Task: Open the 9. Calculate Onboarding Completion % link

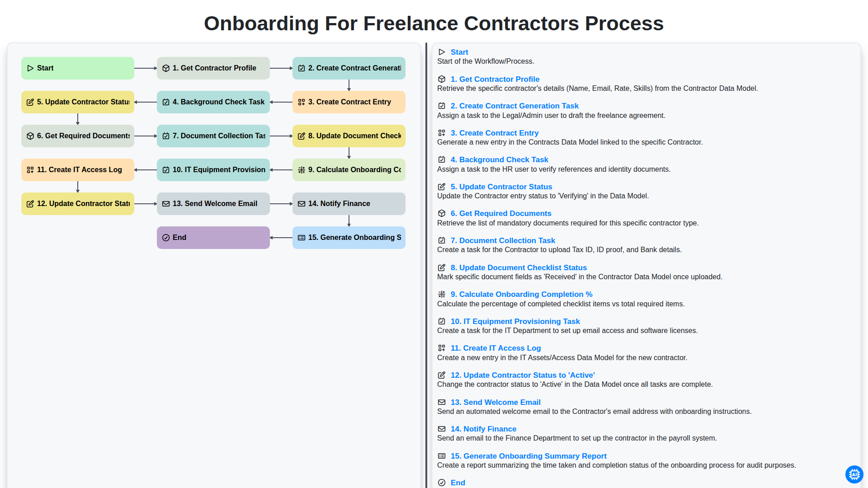Action: pos(521,294)
